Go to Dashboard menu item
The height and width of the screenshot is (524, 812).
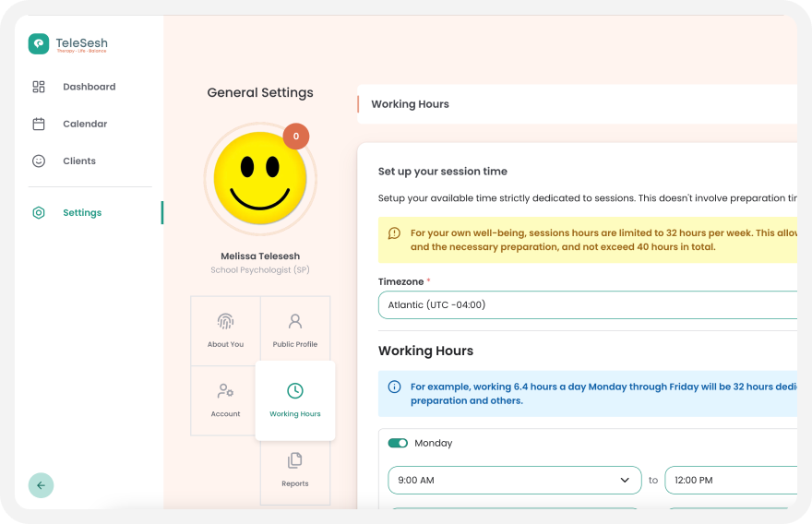tap(89, 87)
